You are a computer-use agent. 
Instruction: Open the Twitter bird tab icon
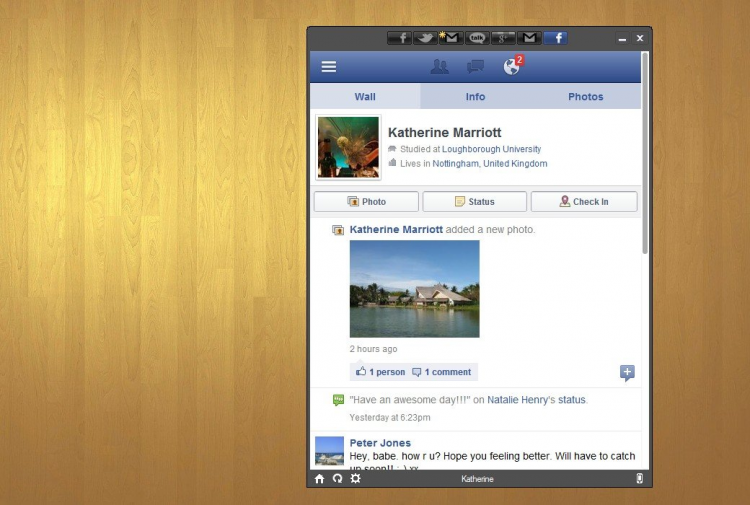pos(425,38)
